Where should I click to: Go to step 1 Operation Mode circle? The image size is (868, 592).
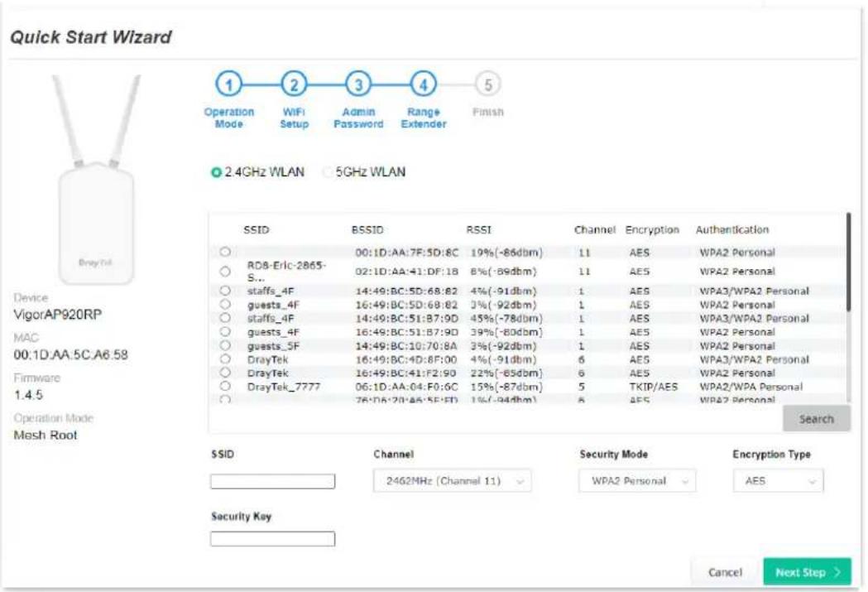coord(228,84)
